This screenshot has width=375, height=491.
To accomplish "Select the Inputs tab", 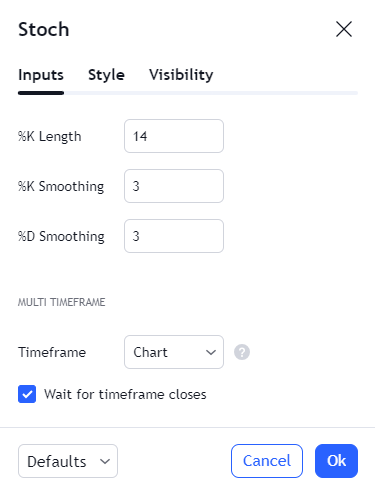I will pyautogui.click(x=41, y=75).
